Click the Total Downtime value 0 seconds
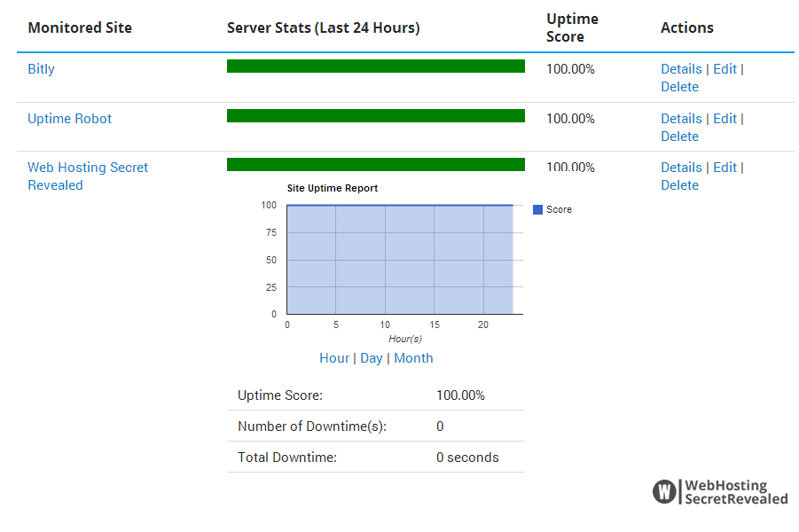Screen dimensions: 799x532 pyautogui.click(x=467, y=458)
